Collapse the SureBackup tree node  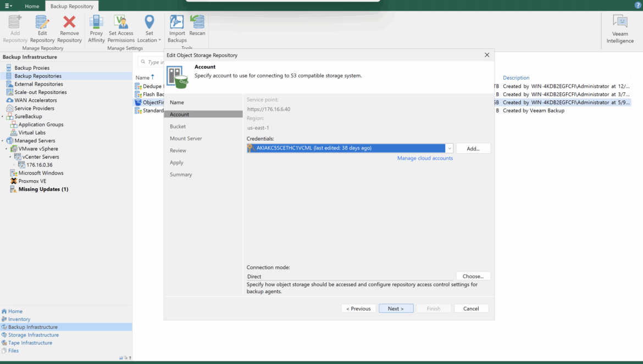(x=3, y=116)
